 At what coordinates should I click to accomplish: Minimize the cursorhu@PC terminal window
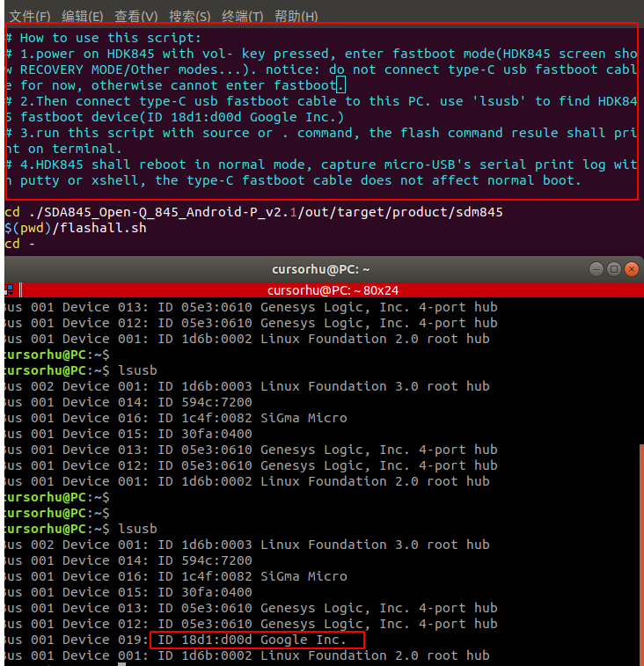(596, 269)
